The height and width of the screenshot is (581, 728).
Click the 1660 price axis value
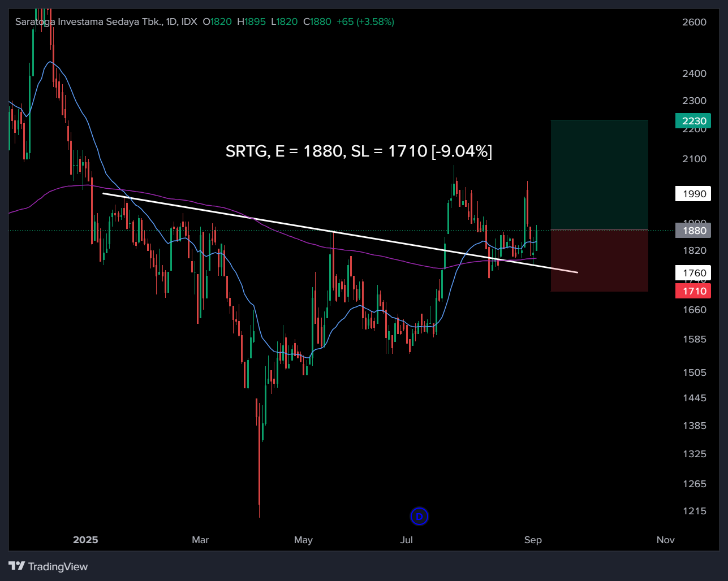click(x=694, y=310)
